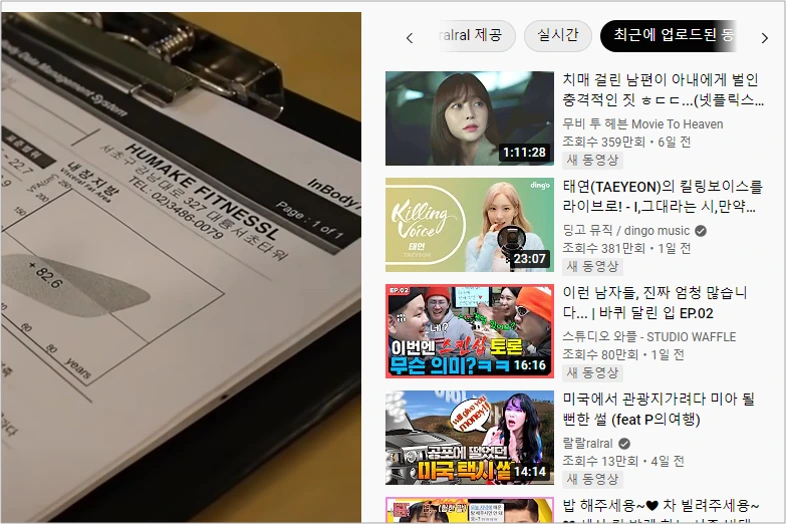Click the '조회수 80만회 • 1일 전' text
The height and width of the screenshot is (524, 786).
tap(623, 355)
